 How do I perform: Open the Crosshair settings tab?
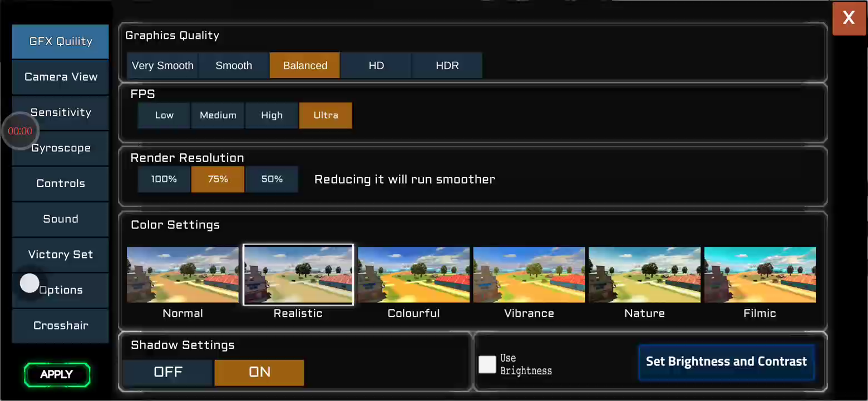61,325
